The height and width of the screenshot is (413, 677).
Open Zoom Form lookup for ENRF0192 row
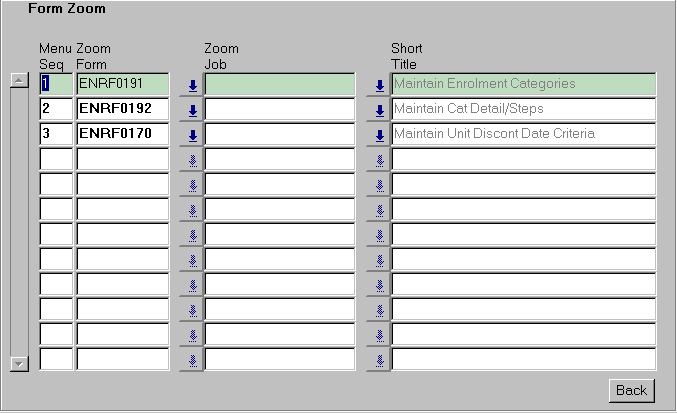[192, 110]
